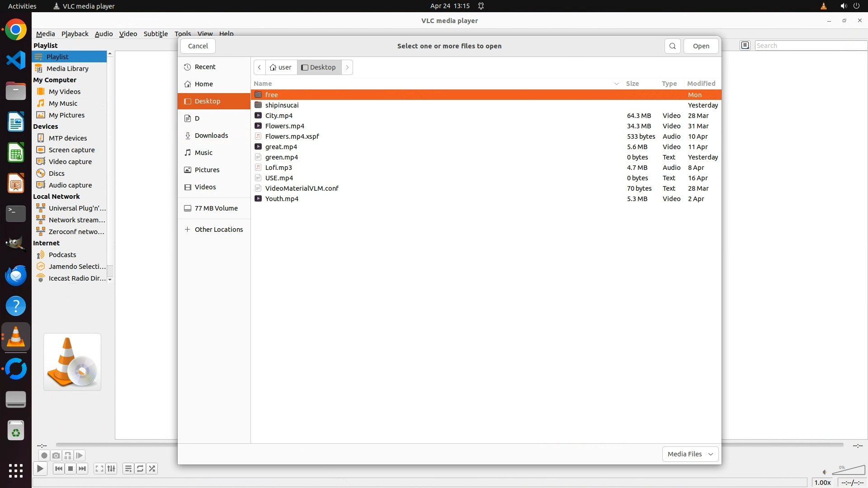The width and height of the screenshot is (868, 488).
Task: Open the Playback menu
Action: (x=75, y=34)
